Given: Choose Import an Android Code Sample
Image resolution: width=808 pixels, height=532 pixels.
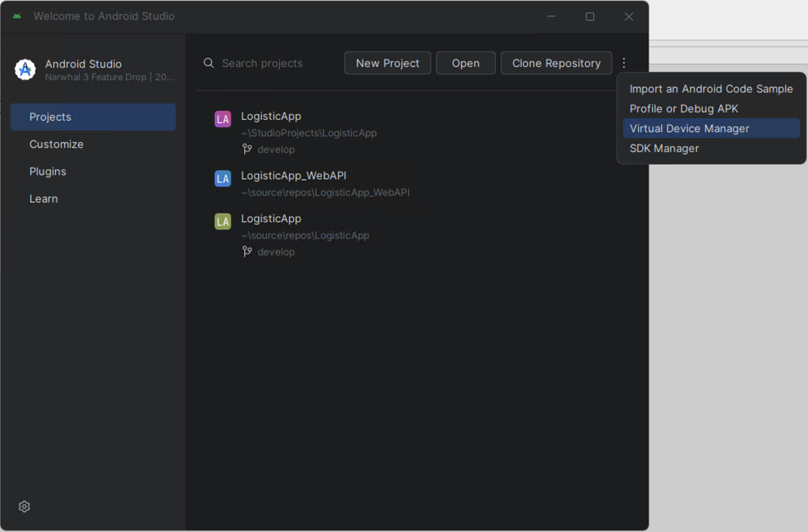Looking at the screenshot, I should pos(711,89).
